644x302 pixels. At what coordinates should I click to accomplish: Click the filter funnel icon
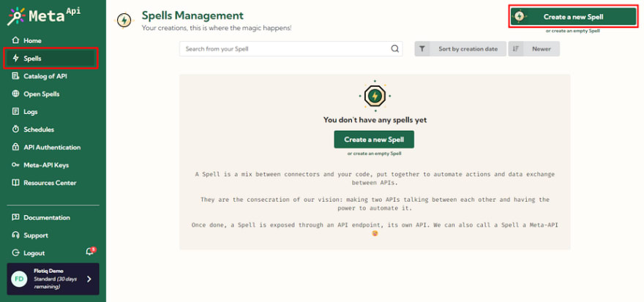tap(422, 49)
